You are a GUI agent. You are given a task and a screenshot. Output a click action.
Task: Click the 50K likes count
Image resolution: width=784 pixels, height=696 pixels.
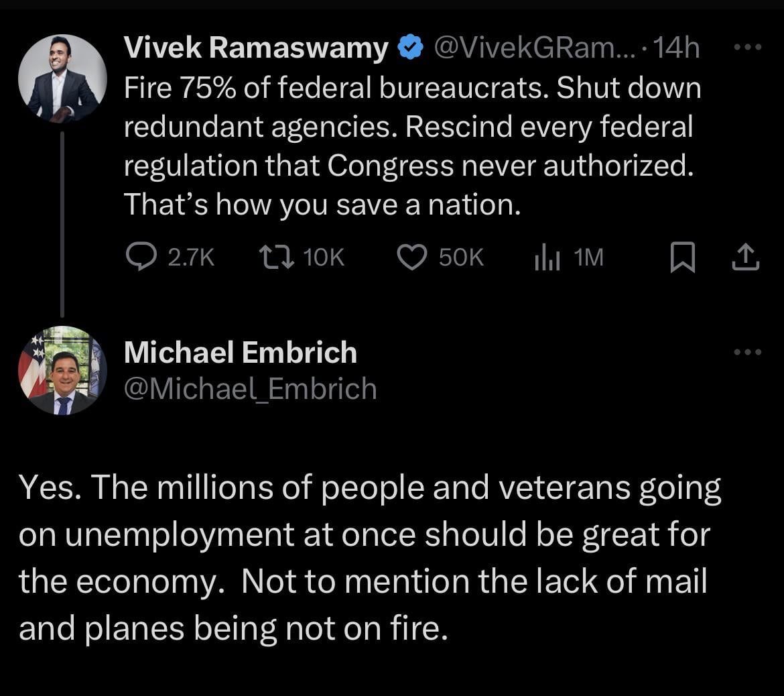461,257
